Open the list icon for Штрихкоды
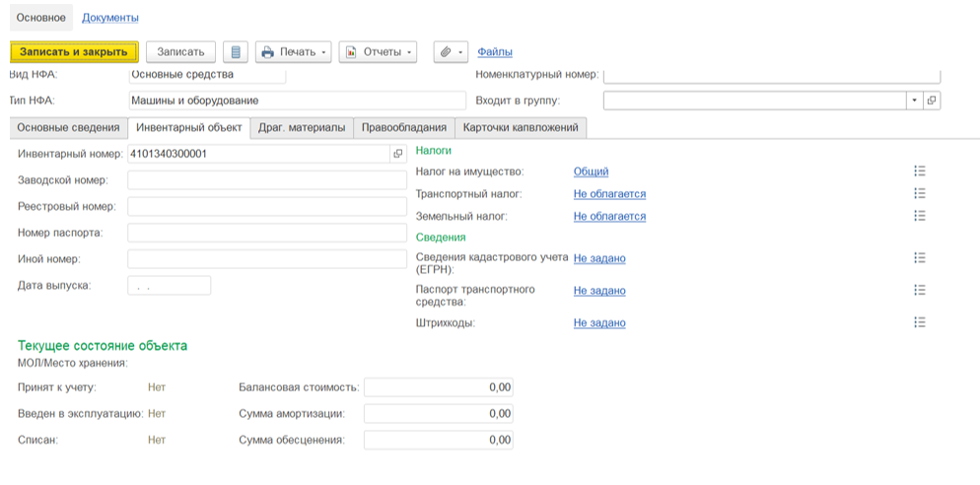 tap(919, 322)
